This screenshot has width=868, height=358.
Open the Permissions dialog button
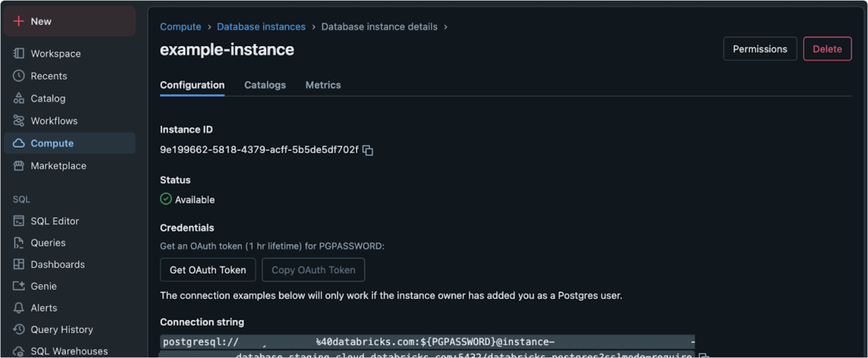[x=759, y=49]
